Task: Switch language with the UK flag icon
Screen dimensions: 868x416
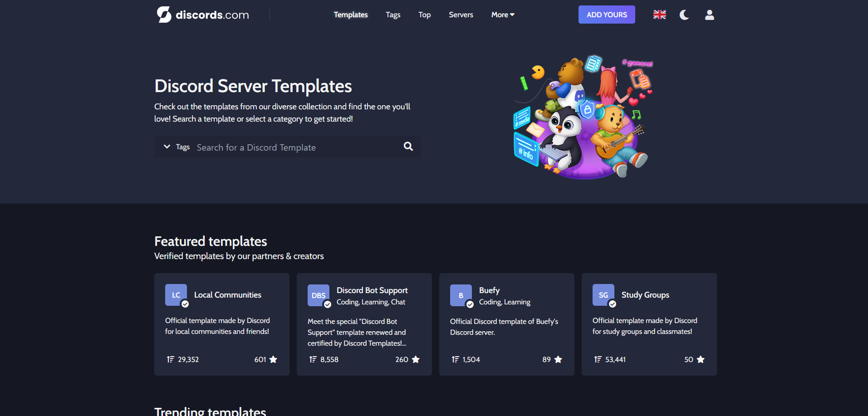Action: 659,15
